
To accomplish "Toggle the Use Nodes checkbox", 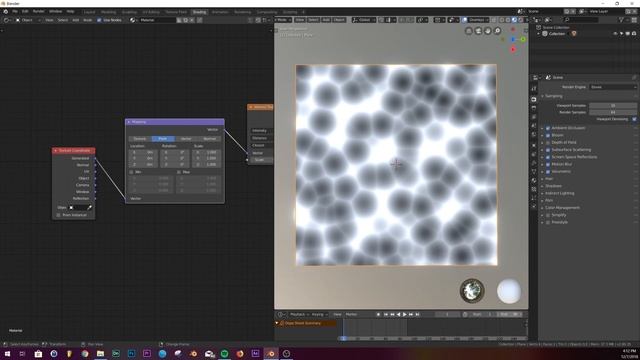I will point(99,20).
